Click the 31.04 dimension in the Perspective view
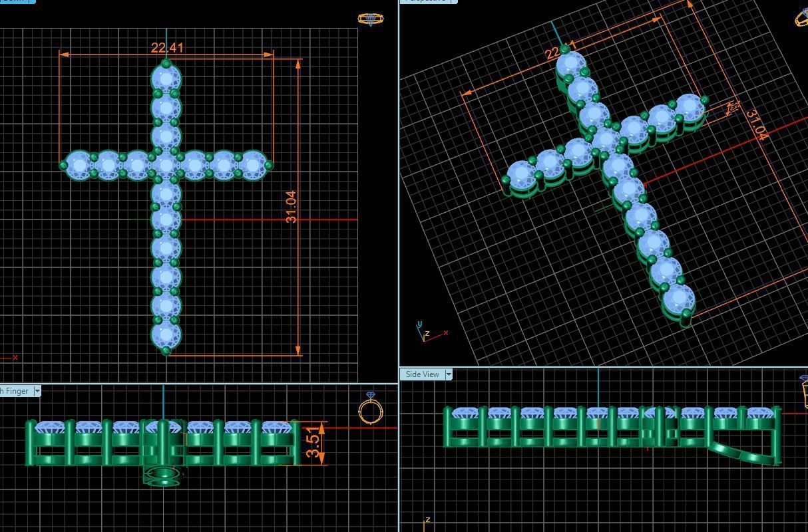 [757, 125]
